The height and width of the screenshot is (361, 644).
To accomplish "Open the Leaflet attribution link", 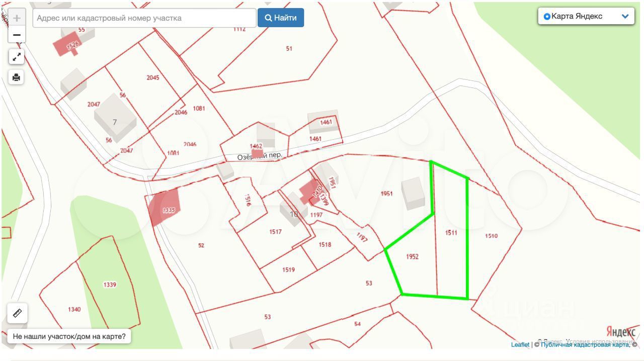I will click(520, 345).
